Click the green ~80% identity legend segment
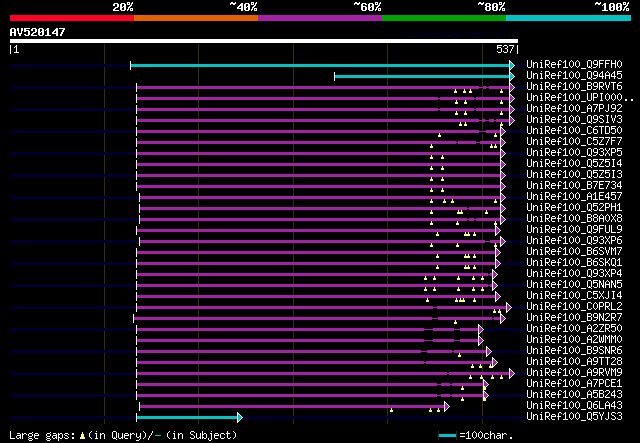640x443 pixels. pyautogui.click(x=444, y=18)
